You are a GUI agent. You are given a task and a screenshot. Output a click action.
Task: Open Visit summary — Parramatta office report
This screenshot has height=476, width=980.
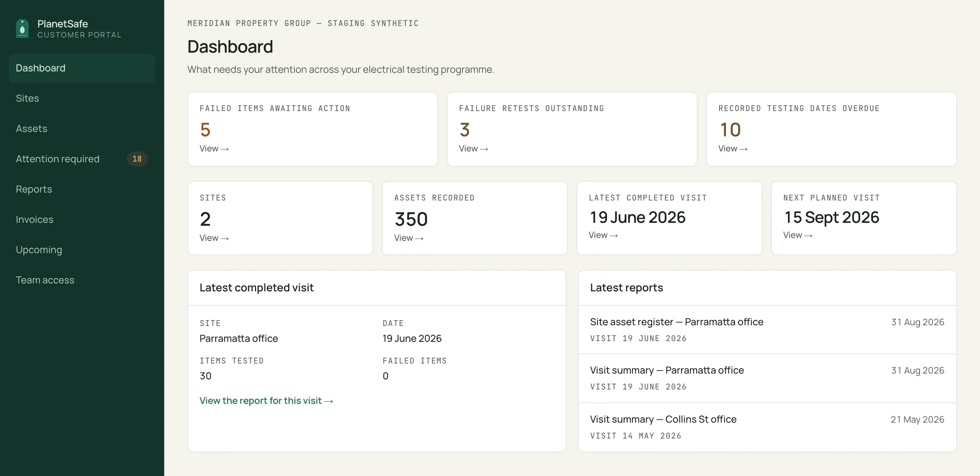click(x=767, y=379)
